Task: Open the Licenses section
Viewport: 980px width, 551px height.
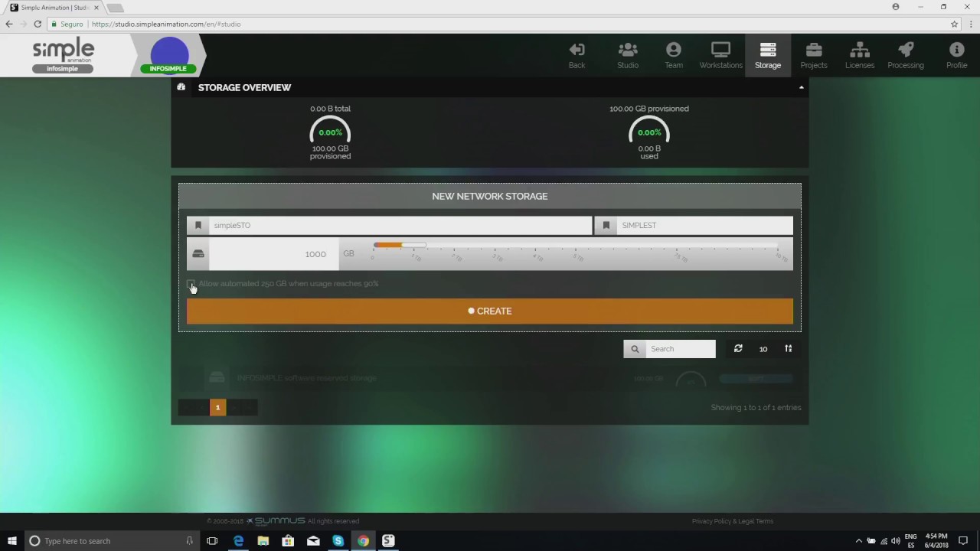Action: (860, 55)
